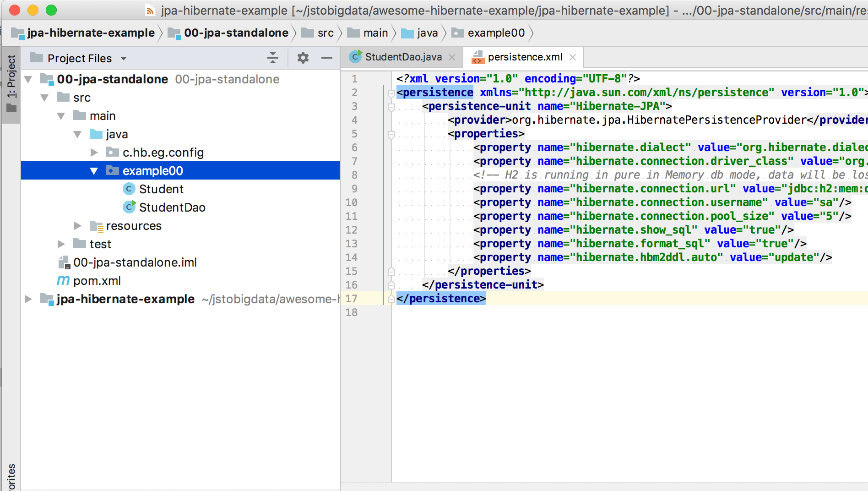Collapse the persistence-unit element fold marker
Viewport: 868px width, 491px height.
coord(391,106)
